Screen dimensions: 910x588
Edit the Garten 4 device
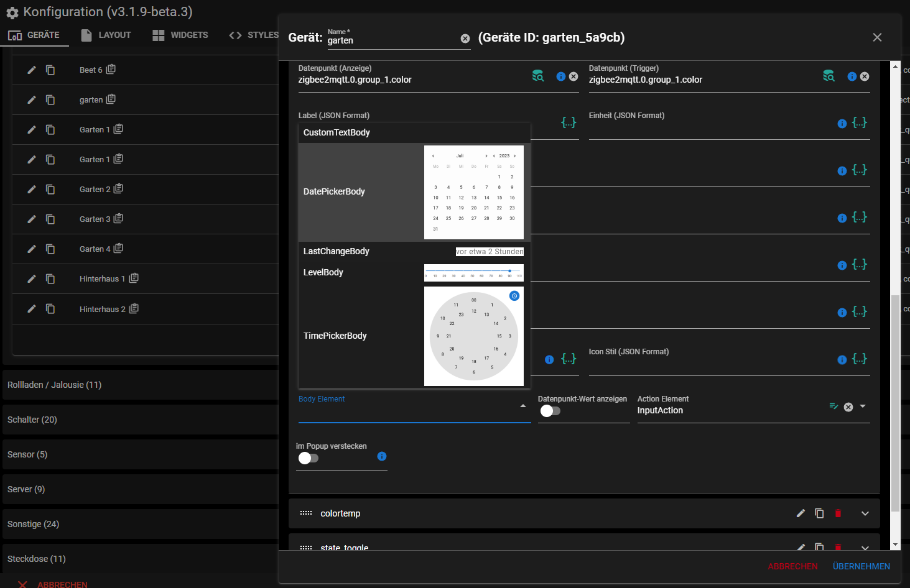point(32,249)
